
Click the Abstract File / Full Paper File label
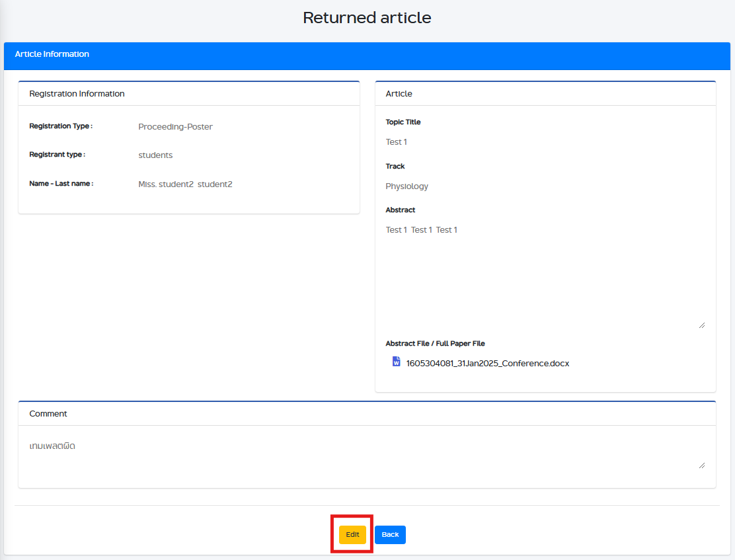click(435, 344)
